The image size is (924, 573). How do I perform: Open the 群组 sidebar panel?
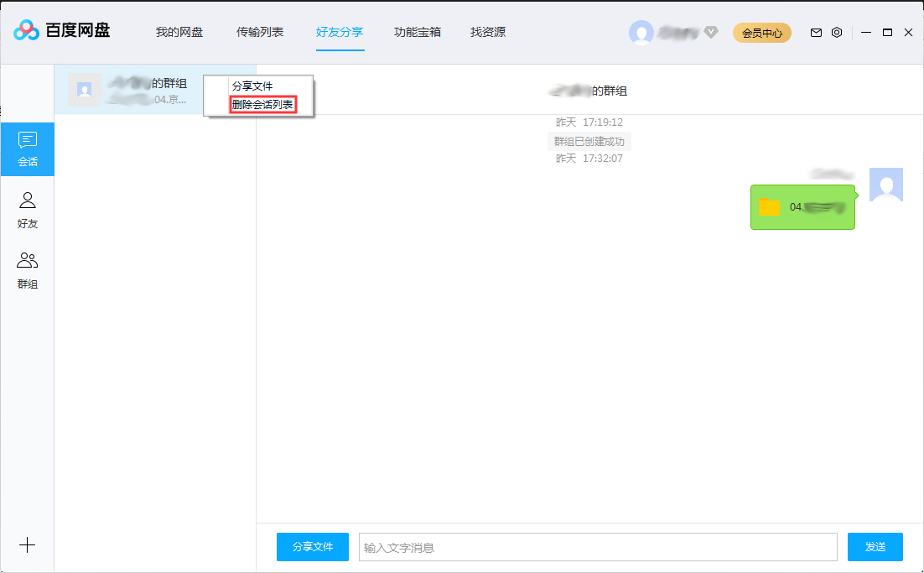click(28, 268)
